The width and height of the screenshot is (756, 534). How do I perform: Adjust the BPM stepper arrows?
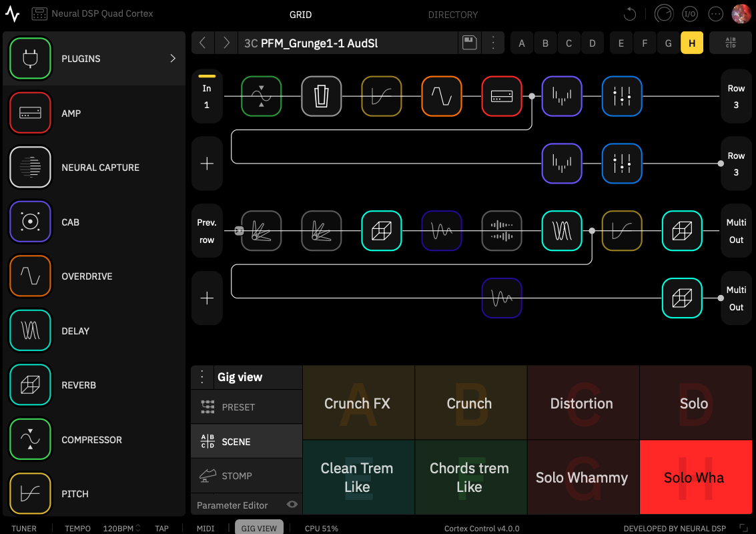click(138, 528)
